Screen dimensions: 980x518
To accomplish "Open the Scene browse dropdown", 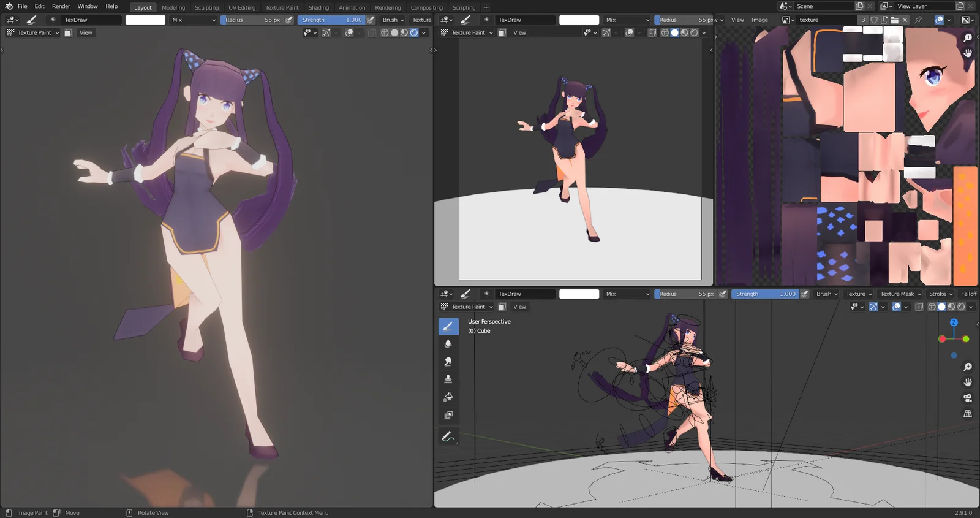I will pyautogui.click(x=786, y=6).
